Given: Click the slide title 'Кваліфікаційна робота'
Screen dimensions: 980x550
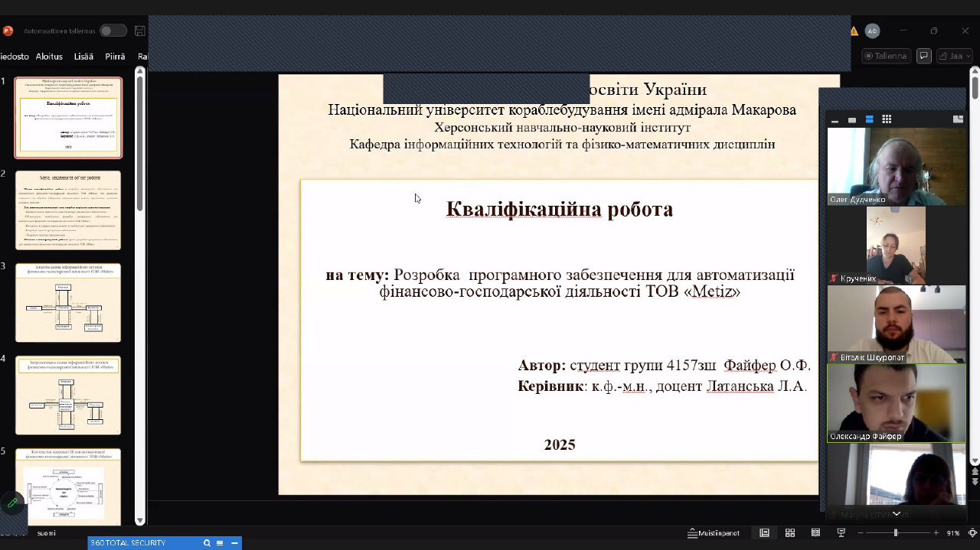Looking at the screenshot, I should [x=560, y=210].
